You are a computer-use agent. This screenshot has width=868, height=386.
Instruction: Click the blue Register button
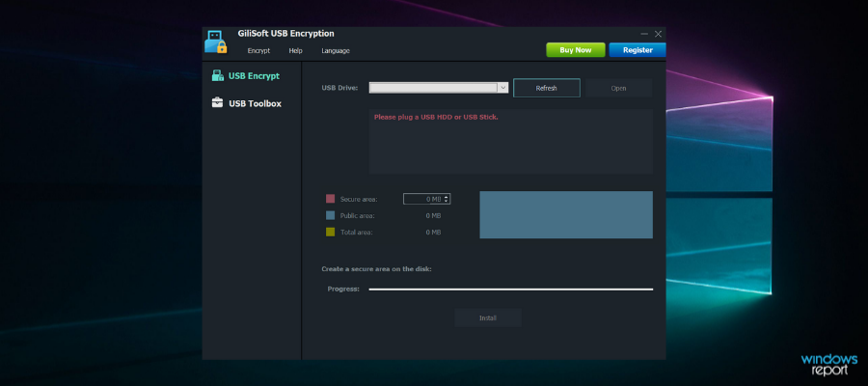637,50
